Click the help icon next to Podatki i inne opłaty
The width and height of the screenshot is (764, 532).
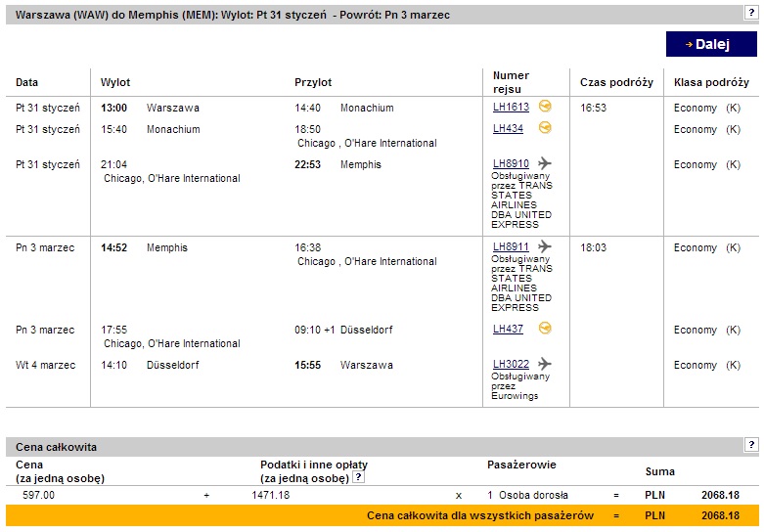[x=358, y=477]
